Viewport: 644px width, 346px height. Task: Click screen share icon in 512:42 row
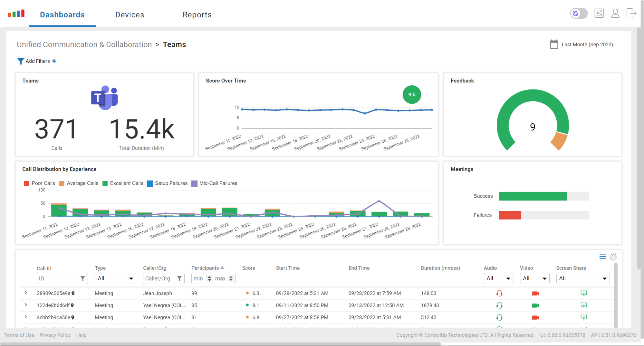pos(583,317)
